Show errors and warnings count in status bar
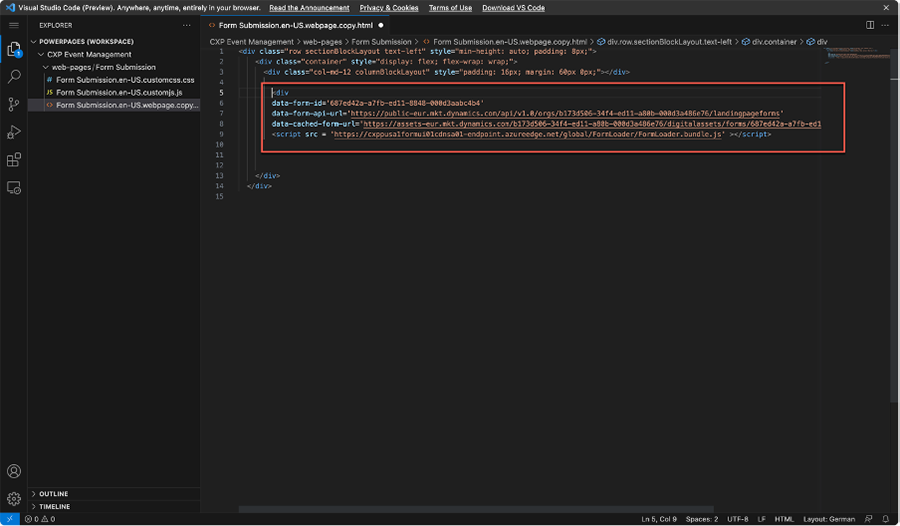The width and height of the screenshot is (900, 526). (40, 519)
